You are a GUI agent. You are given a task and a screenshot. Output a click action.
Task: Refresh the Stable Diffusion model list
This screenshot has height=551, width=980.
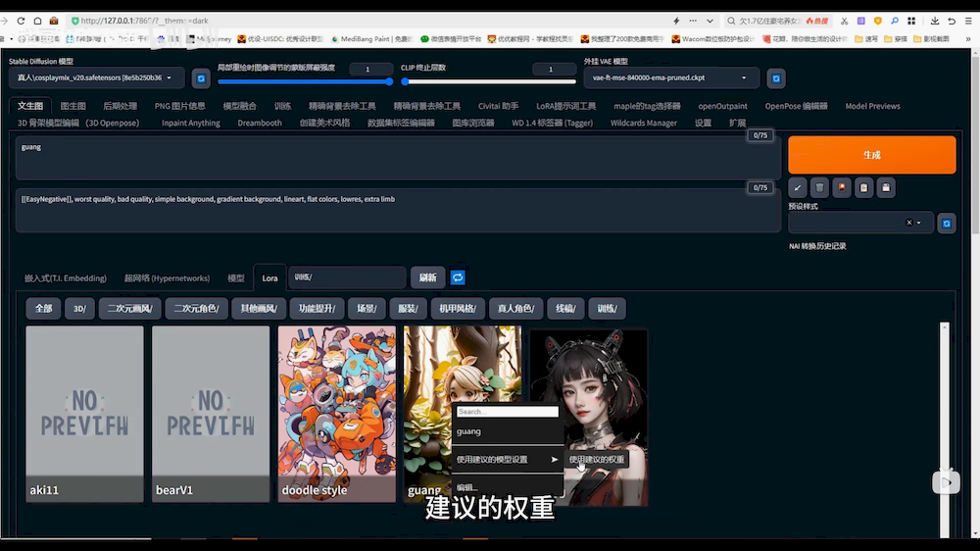201,78
